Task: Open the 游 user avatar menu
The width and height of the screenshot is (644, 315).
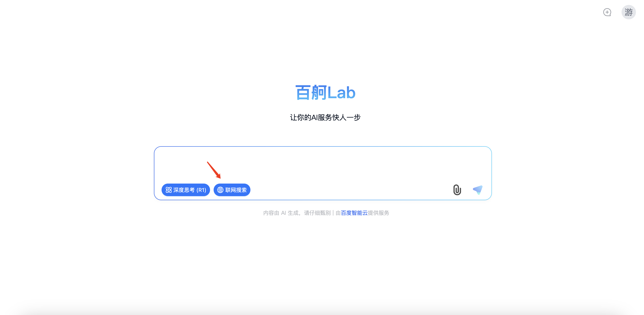Action: coord(629,12)
